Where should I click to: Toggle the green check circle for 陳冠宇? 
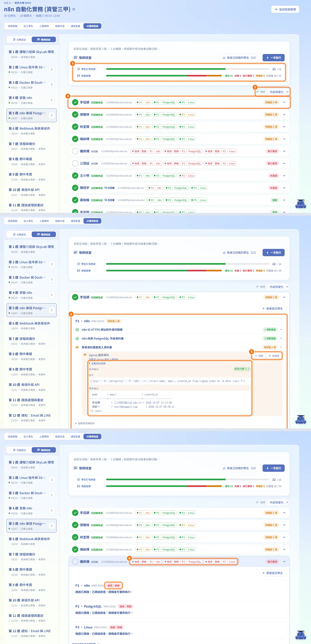coord(75,188)
